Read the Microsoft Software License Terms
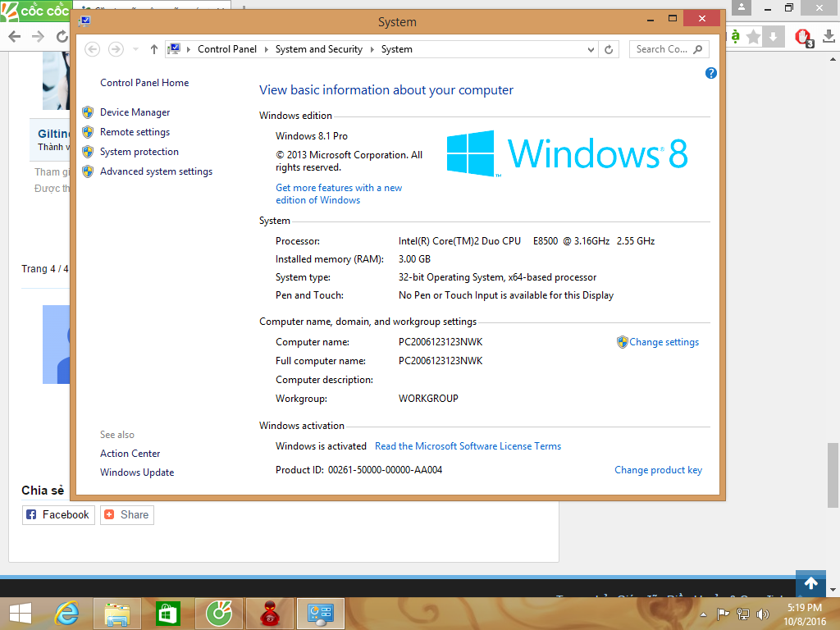The width and height of the screenshot is (840, 630). pos(468,446)
